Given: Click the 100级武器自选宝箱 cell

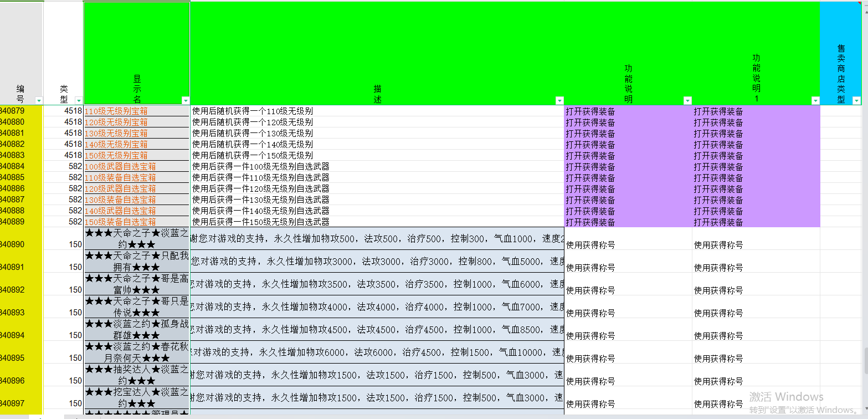Looking at the screenshot, I should 136,166.
